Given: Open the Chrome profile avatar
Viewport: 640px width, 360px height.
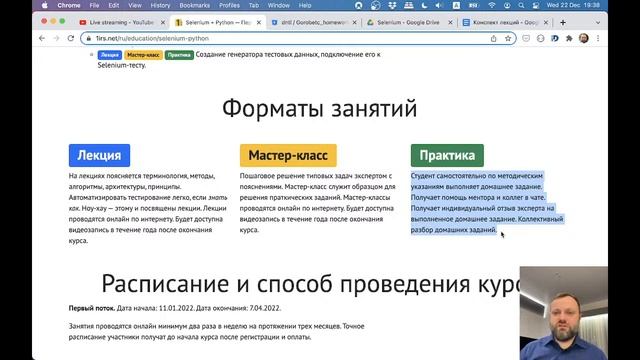Looking at the screenshot, I should click(584, 38).
